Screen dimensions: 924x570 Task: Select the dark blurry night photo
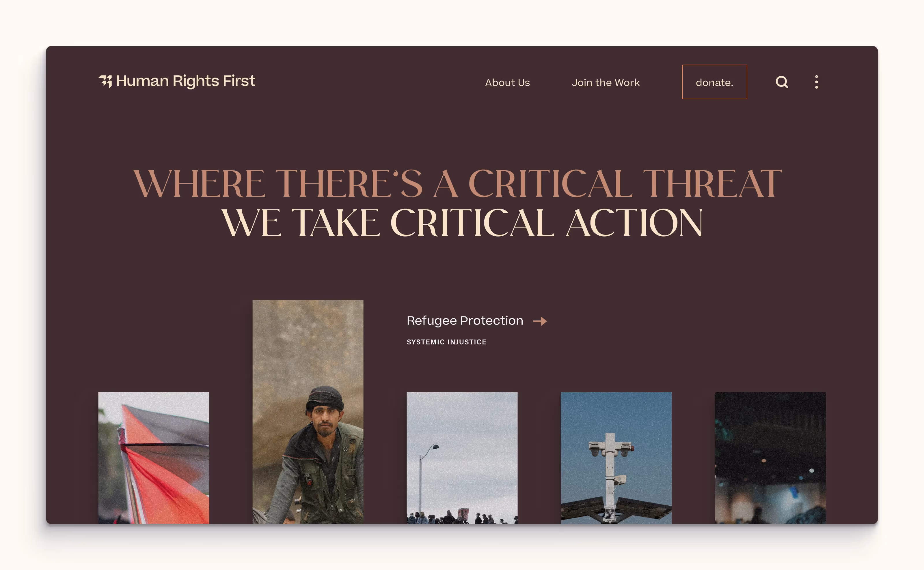coord(770,458)
